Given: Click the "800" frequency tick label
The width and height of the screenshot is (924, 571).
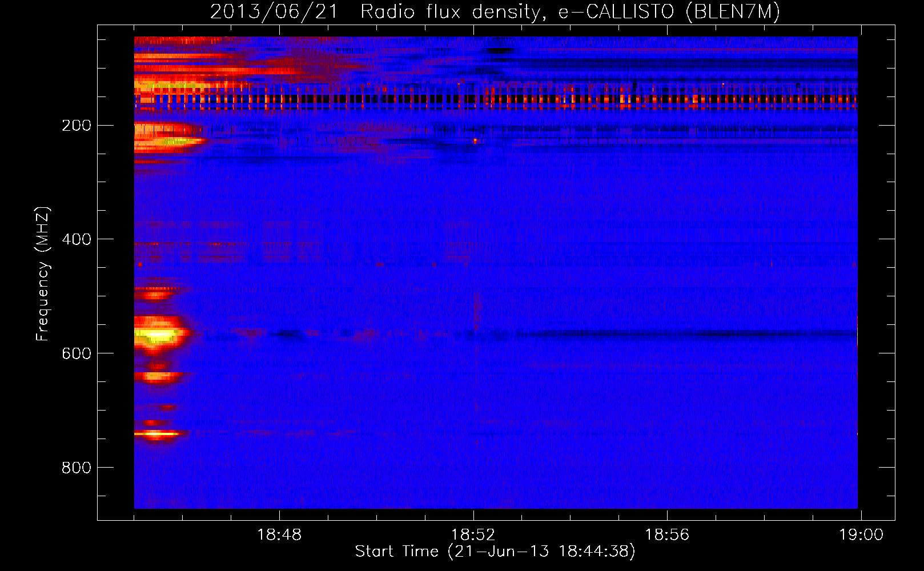Looking at the screenshot, I should pyautogui.click(x=77, y=468).
